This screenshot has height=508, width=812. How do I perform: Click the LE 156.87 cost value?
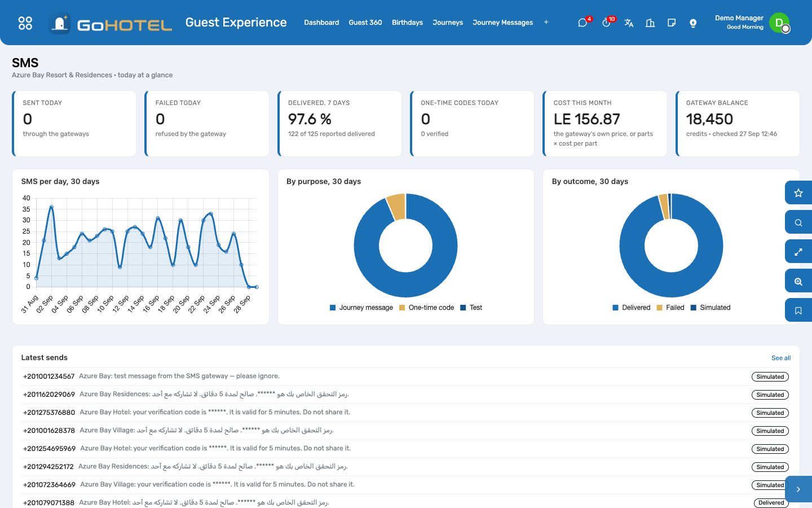pyautogui.click(x=586, y=119)
